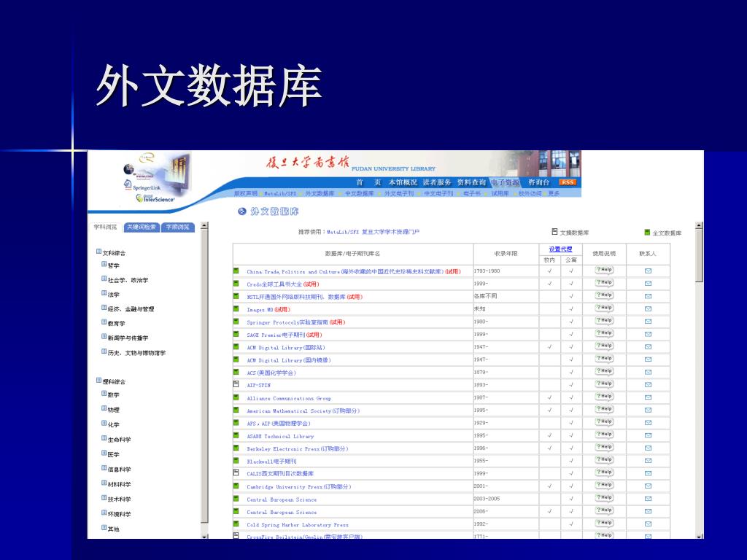Switch to the 学科浏览 tab
Viewport: 747px width, 560px height.
(105, 227)
